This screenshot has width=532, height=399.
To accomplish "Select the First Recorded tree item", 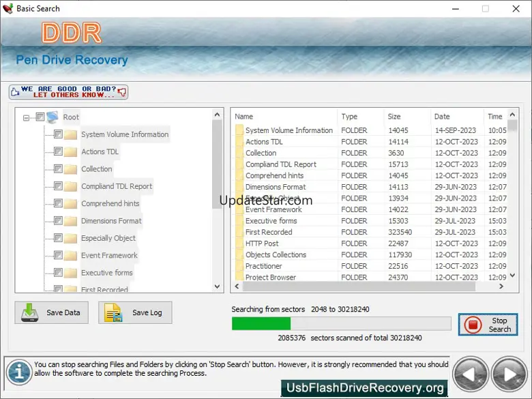I will click(104, 289).
